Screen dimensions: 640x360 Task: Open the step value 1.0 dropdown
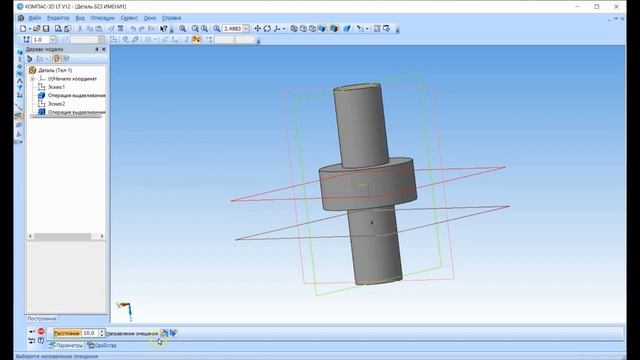click(x=53, y=40)
